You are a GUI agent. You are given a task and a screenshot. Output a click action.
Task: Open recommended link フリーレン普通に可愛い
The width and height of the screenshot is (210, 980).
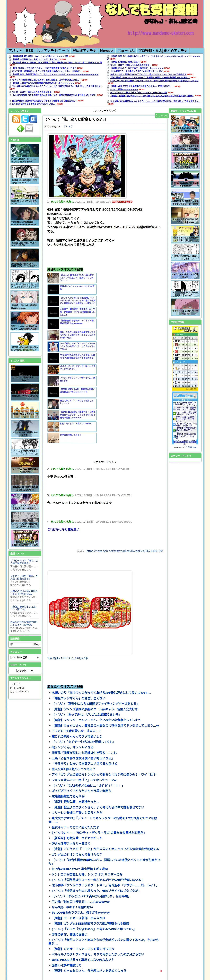(77, 813)
